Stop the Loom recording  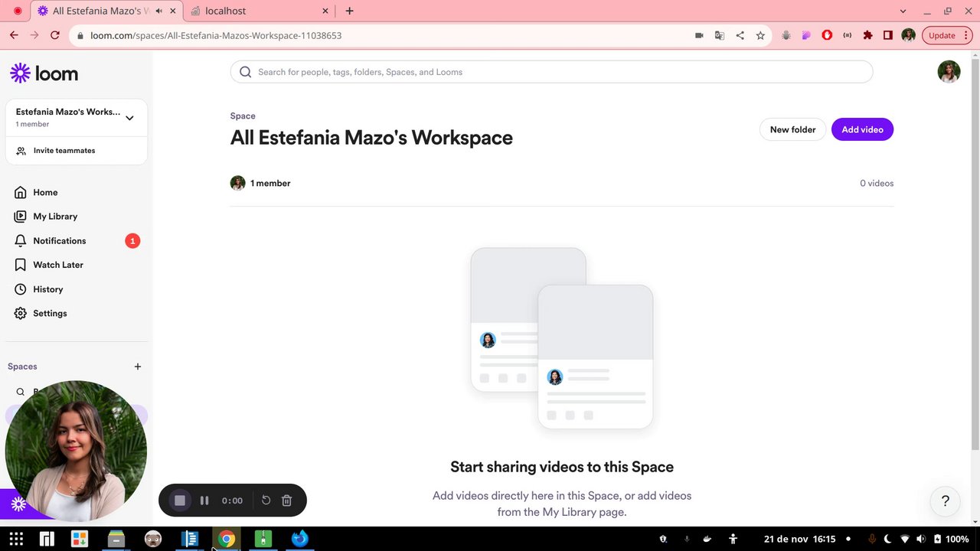coord(180,500)
